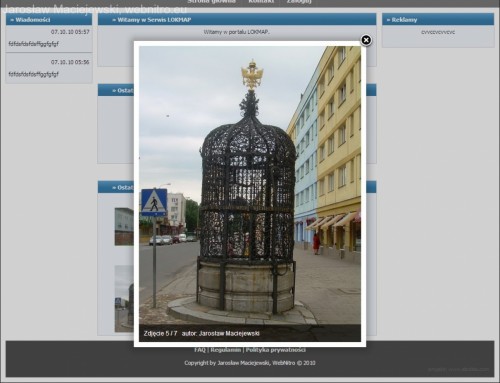The height and width of the screenshot is (383, 500).
Task: Click the Wiadomości panel header
Action: [x=49, y=20]
